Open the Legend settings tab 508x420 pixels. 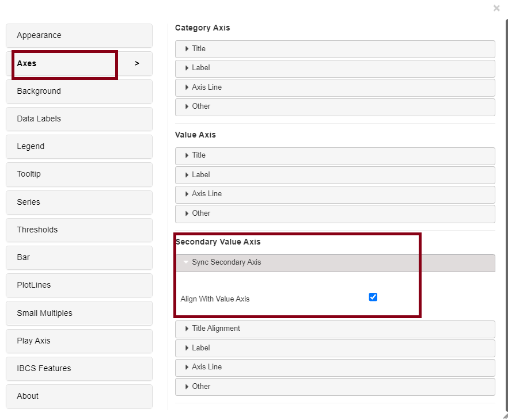[79, 147]
